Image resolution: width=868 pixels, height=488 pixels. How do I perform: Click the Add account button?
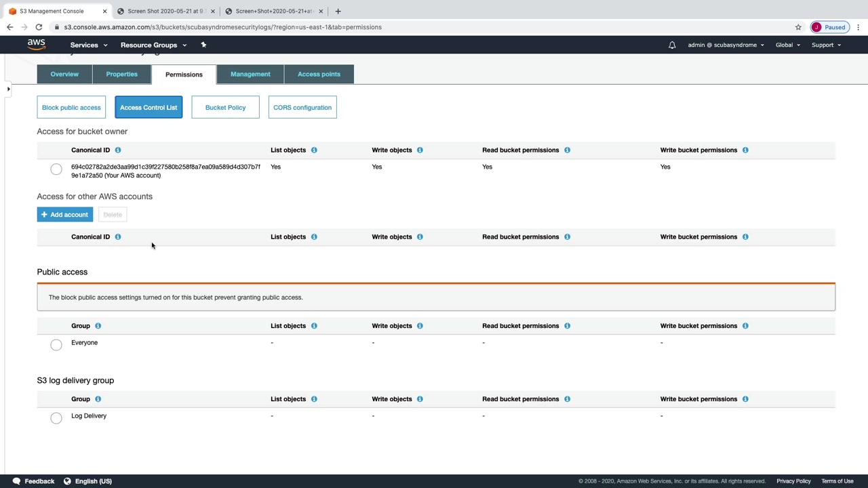pos(65,215)
